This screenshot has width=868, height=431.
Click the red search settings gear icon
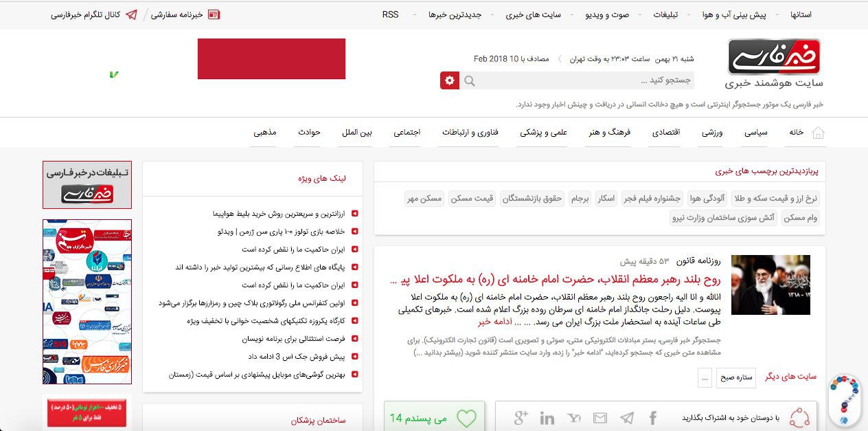[450, 80]
